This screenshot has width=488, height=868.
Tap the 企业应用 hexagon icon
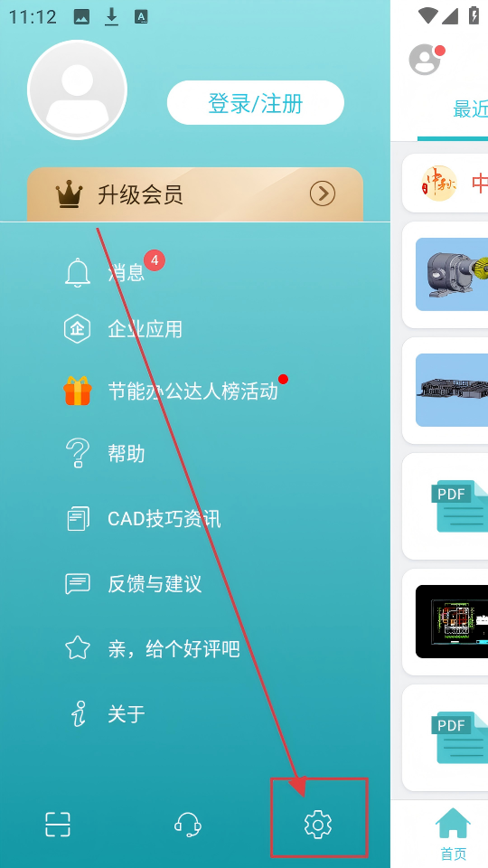click(x=78, y=329)
